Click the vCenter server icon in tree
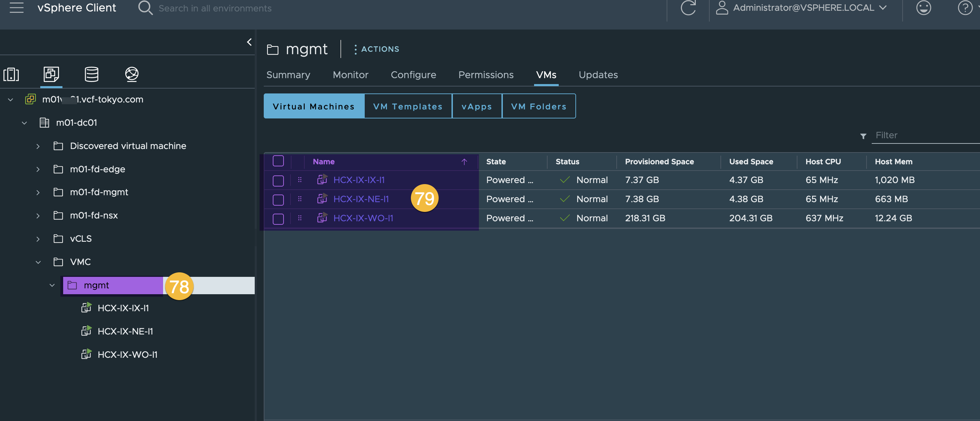Image resolution: width=980 pixels, height=421 pixels. 31,99
